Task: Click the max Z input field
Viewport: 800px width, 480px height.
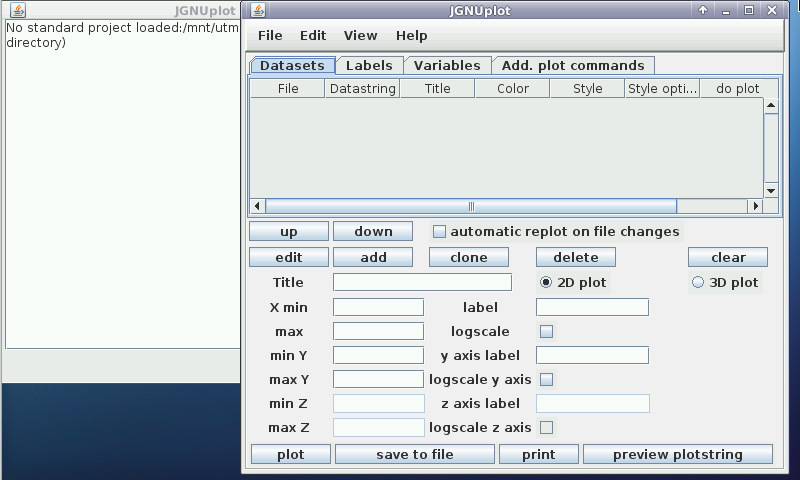Action: click(x=379, y=427)
